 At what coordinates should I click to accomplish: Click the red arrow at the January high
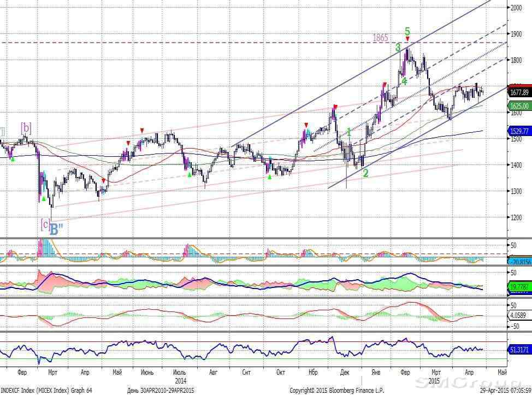click(385, 85)
